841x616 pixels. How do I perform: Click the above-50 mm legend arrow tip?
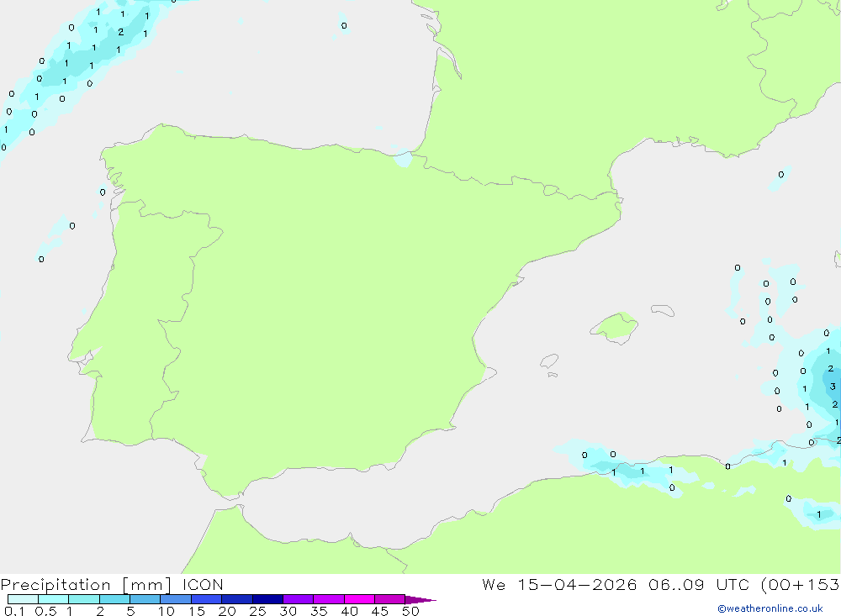pos(420,600)
